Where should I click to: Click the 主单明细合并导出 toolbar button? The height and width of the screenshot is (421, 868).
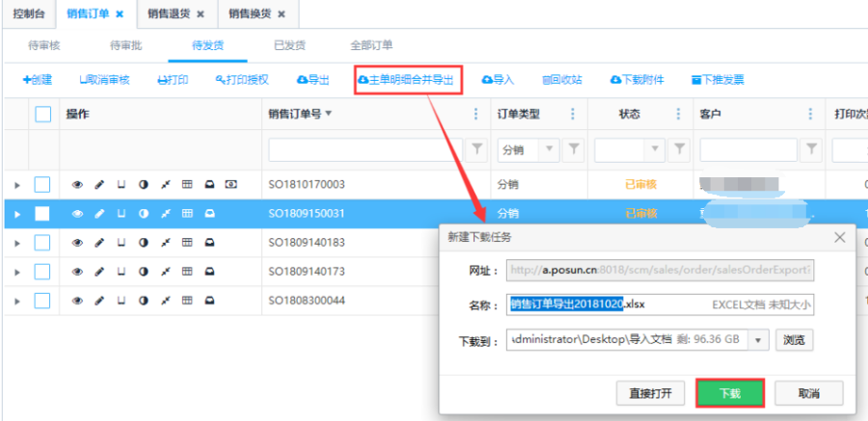point(410,80)
